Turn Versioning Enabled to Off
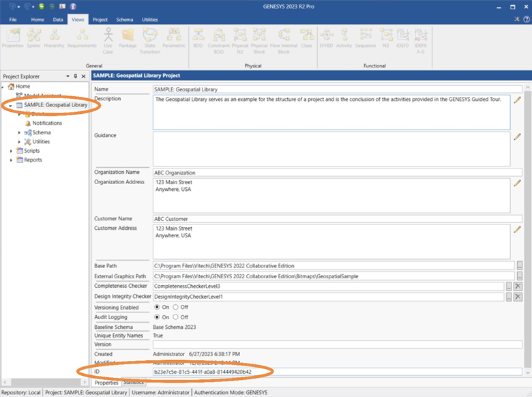The image size is (532, 397). [x=176, y=308]
